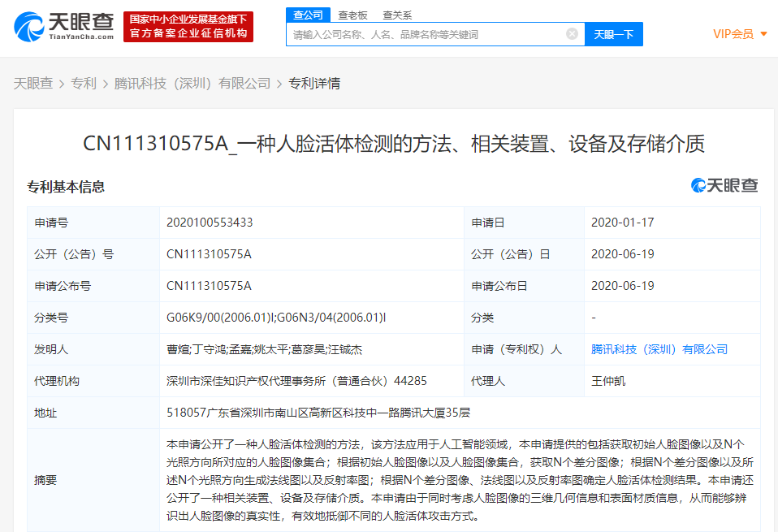Open the 专利 breadcrumb link
This screenshot has height=532, width=778.
pyautogui.click(x=84, y=83)
